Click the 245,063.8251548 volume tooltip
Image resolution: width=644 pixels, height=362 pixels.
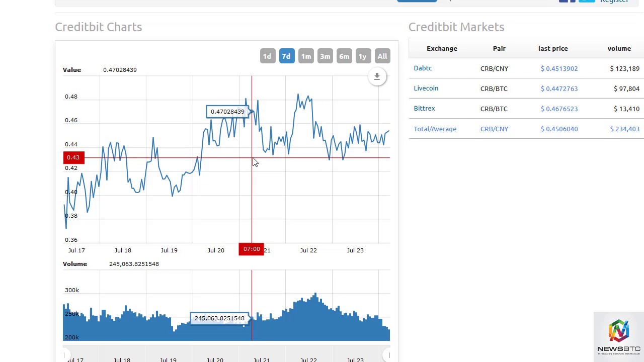pos(219,318)
